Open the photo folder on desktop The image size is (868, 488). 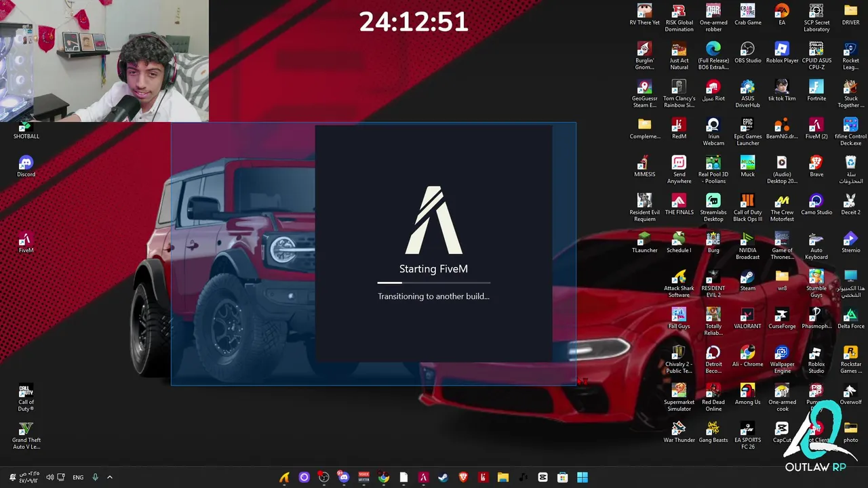(x=850, y=432)
